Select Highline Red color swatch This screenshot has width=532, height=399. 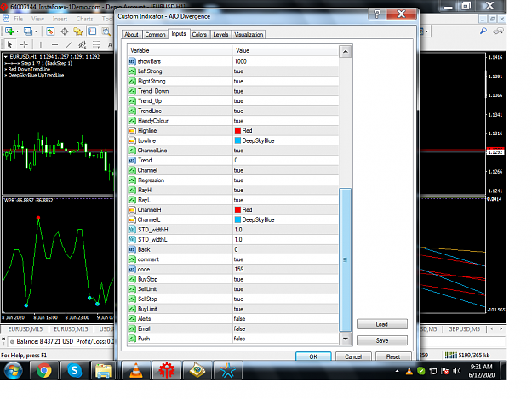point(237,130)
